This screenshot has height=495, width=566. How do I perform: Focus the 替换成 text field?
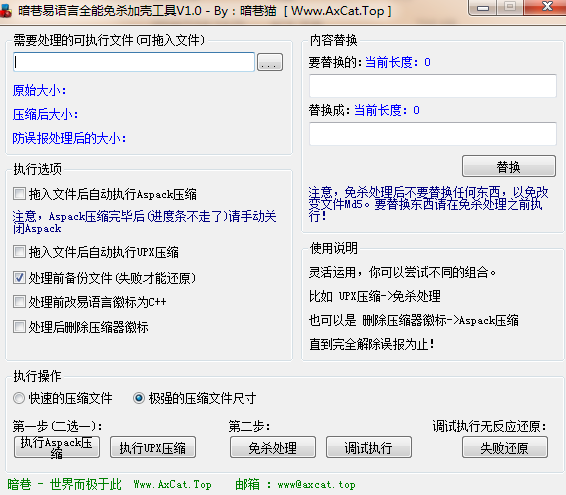pos(433,134)
